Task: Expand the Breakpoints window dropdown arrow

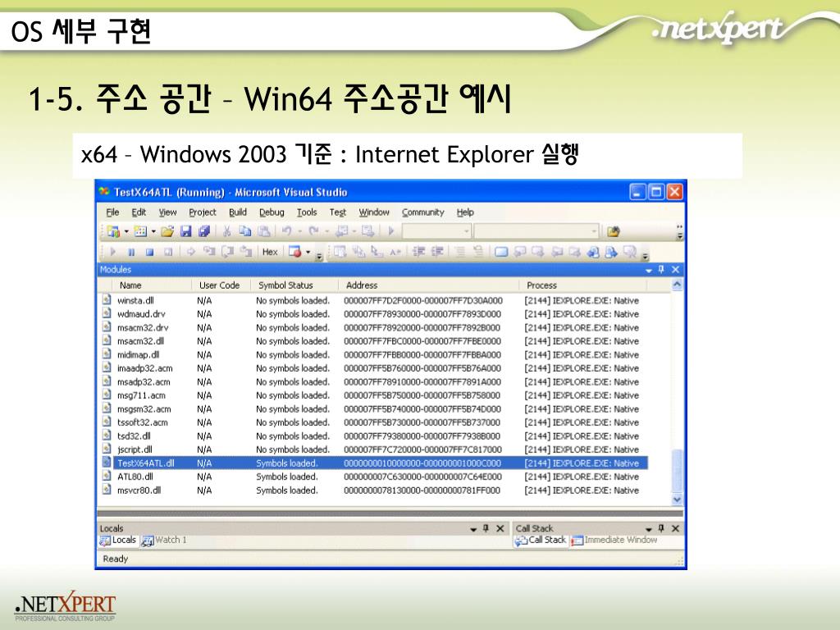Action: pos(308,252)
